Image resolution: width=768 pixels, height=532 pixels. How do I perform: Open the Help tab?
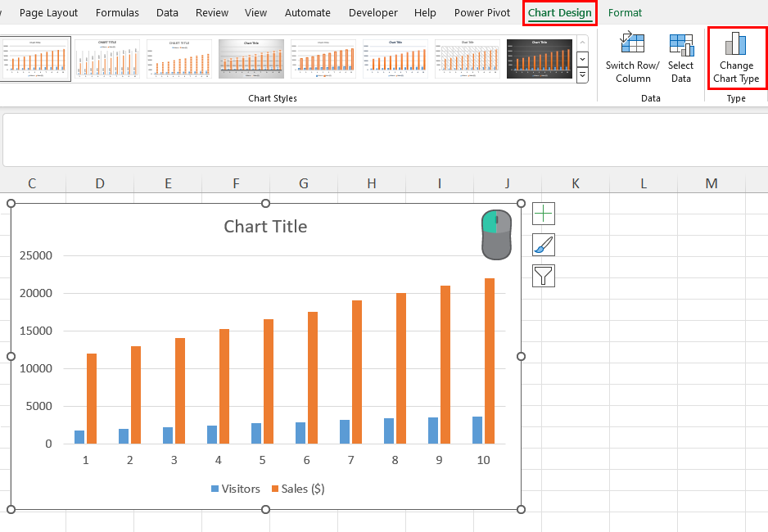tap(425, 13)
